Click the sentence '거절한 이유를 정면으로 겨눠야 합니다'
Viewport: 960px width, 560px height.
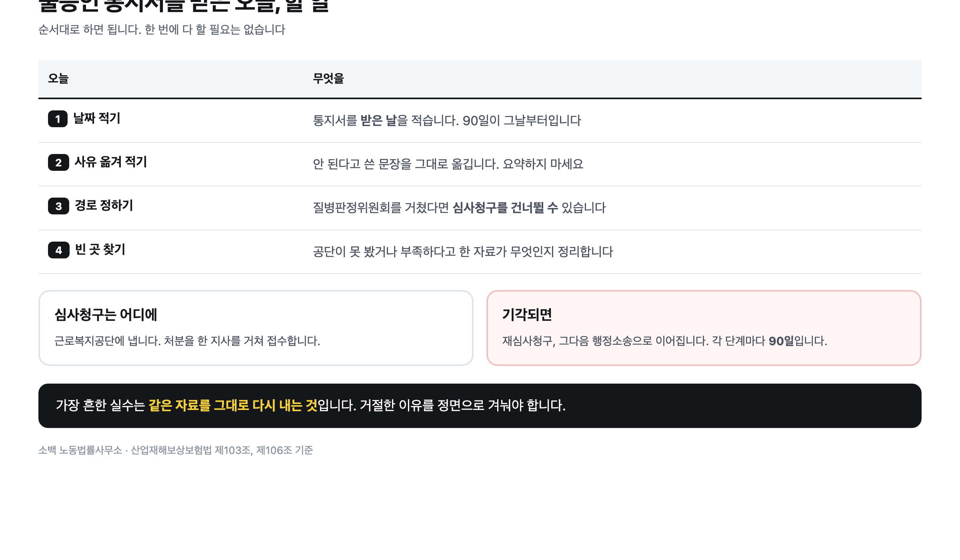click(x=462, y=406)
